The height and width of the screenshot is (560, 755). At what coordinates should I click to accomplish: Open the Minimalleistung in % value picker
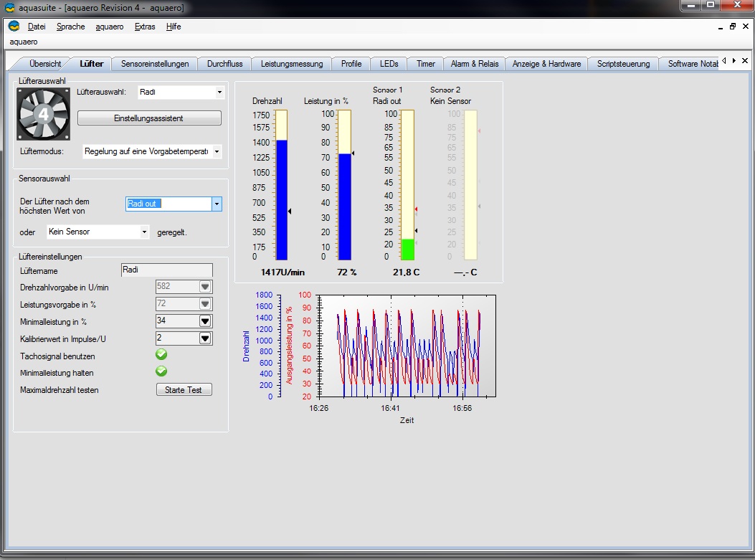point(205,321)
